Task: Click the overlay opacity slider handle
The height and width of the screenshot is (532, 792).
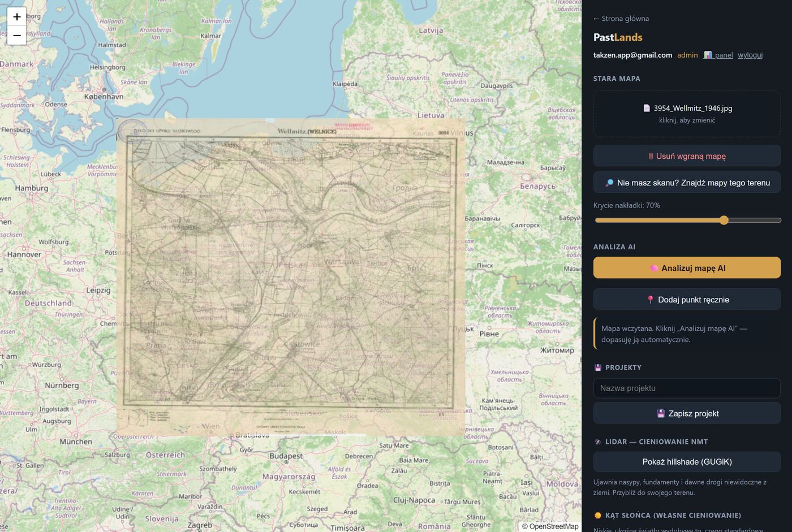Action: (724, 220)
